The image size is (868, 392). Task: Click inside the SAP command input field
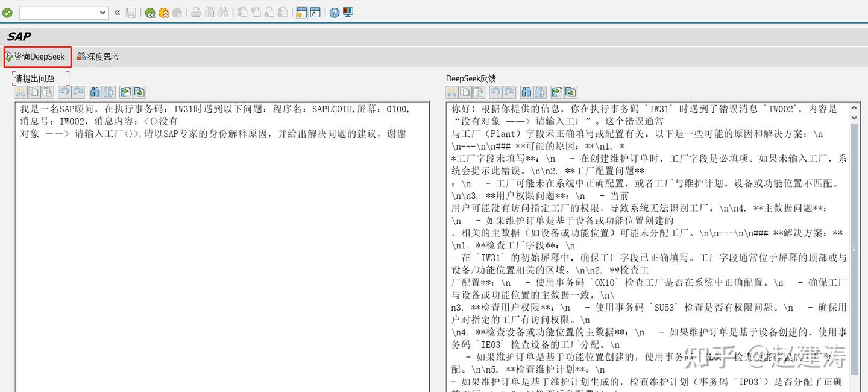[x=60, y=12]
